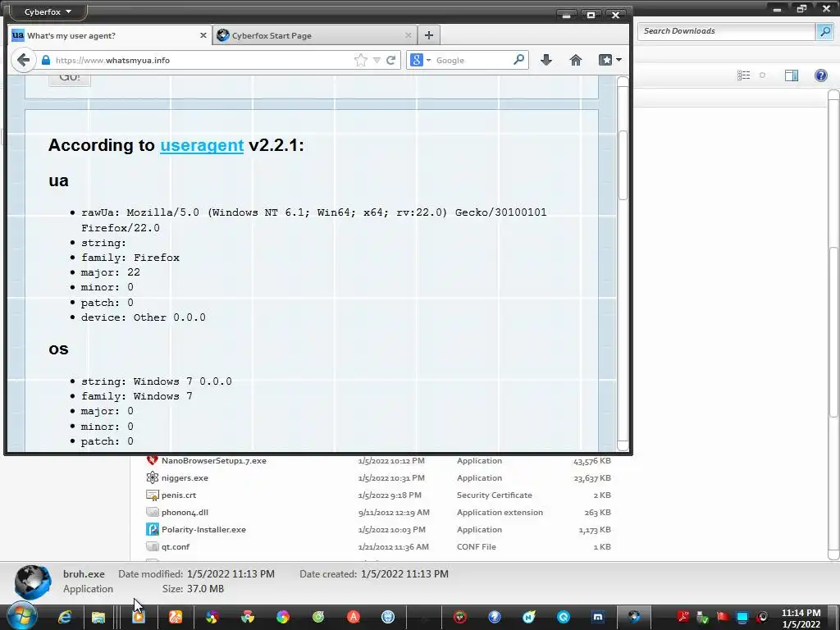The width and height of the screenshot is (840, 630).
Task: Click the bruh.exe name in the details pane
Action: [84, 574]
